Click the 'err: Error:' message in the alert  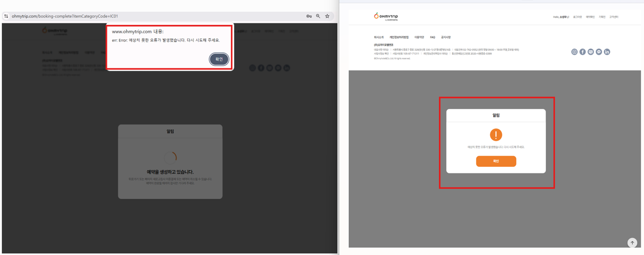tap(166, 40)
